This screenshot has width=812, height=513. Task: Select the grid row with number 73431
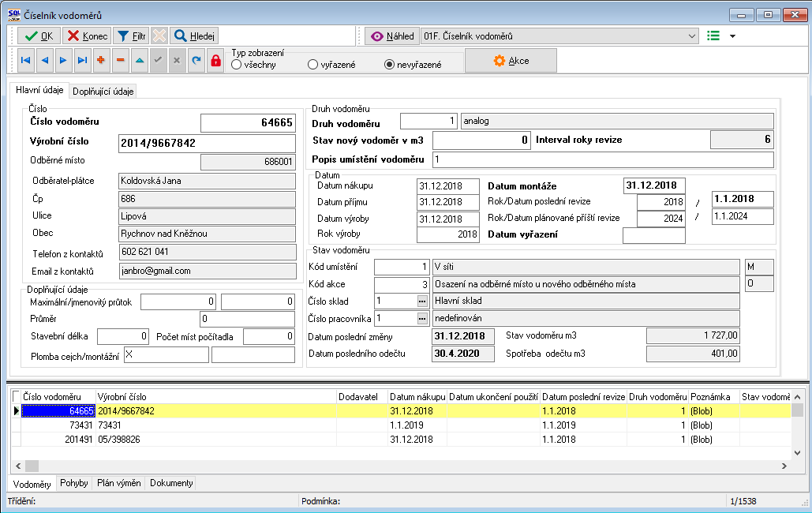point(406,425)
